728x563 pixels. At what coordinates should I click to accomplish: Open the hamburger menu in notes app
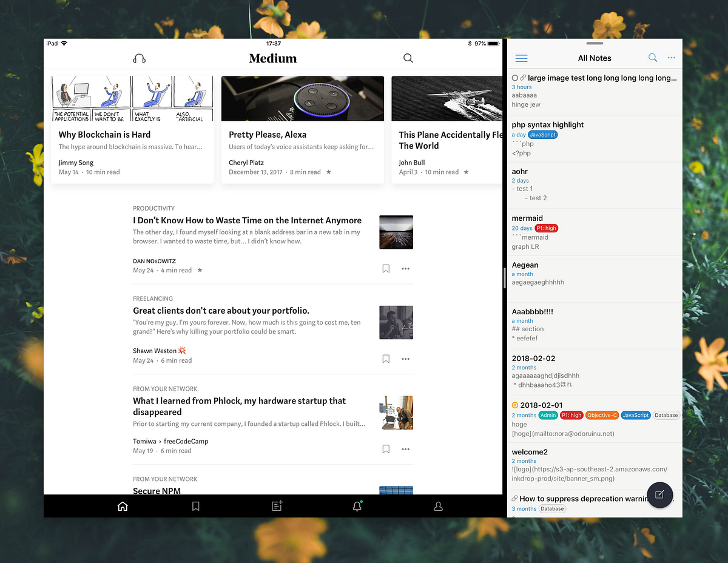tap(521, 58)
